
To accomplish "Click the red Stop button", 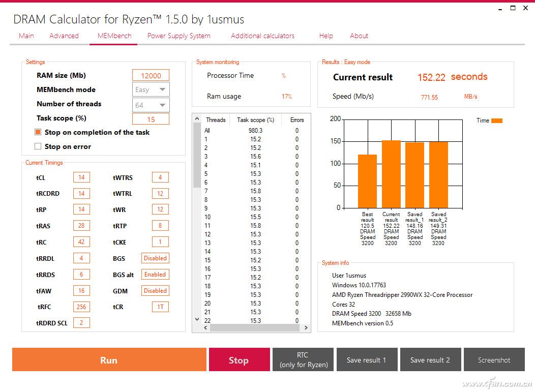I will point(239,359).
